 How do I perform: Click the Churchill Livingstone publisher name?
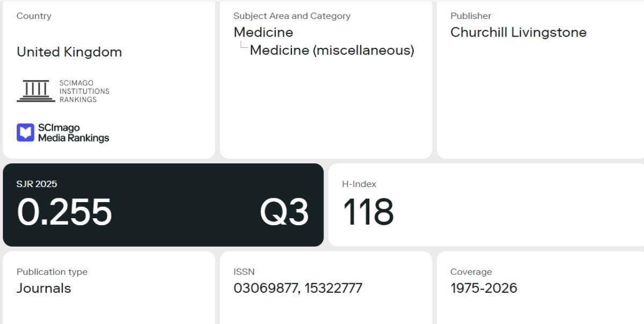click(518, 32)
